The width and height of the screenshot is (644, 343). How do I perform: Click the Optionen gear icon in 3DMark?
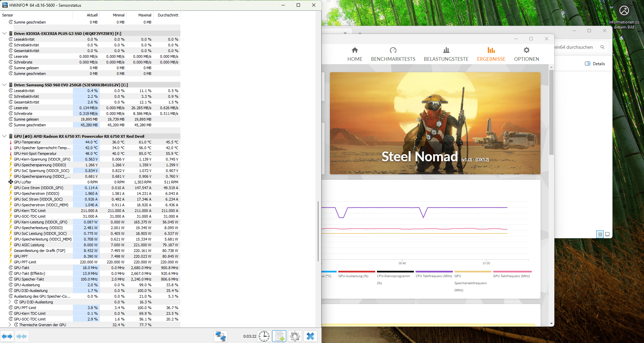(x=526, y=50)
